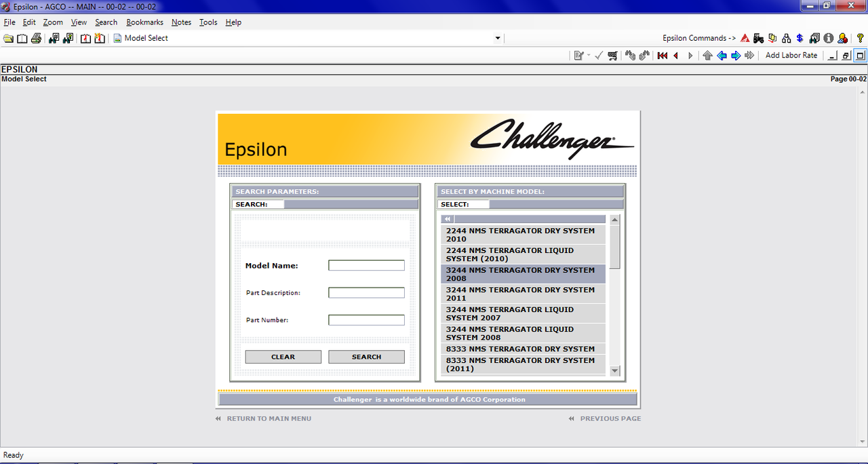Open the Tools menu
This screenshot has height=464, width=868.
pyautogui.click(x=208, y=22)
